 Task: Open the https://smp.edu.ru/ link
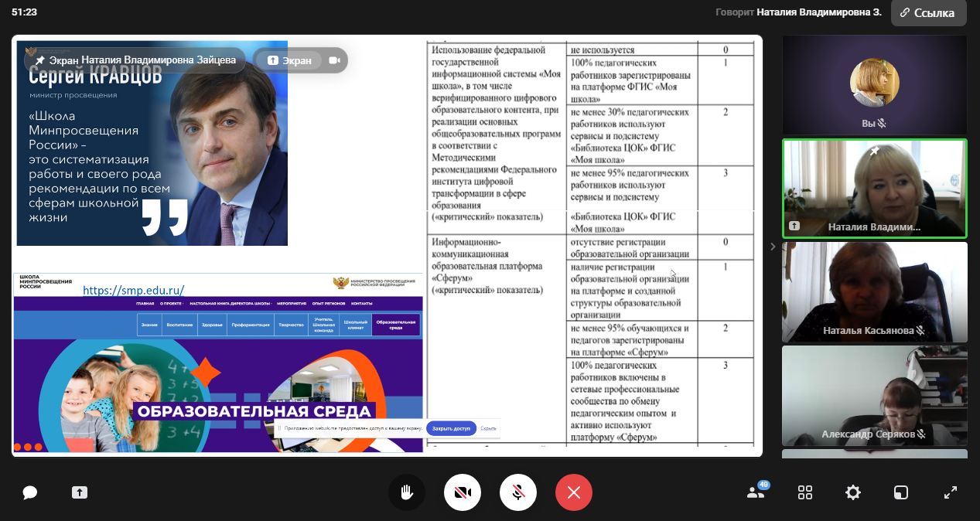point(133,291)
